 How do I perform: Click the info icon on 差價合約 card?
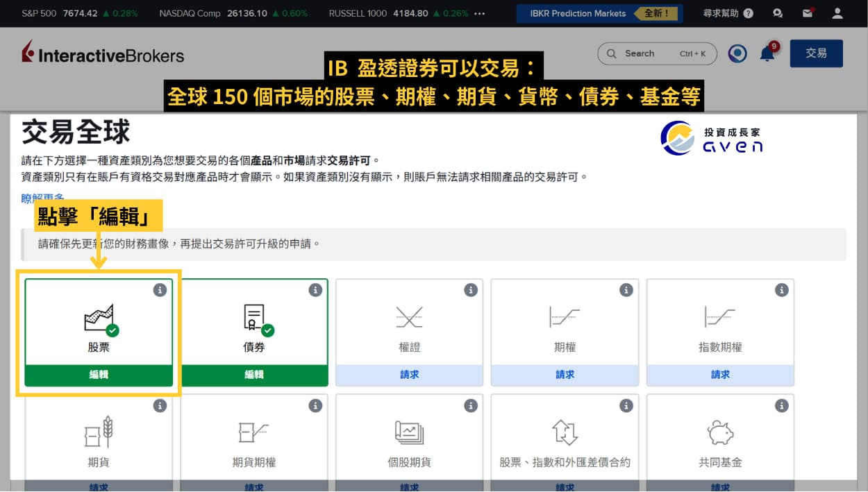[x=626, y=406]
